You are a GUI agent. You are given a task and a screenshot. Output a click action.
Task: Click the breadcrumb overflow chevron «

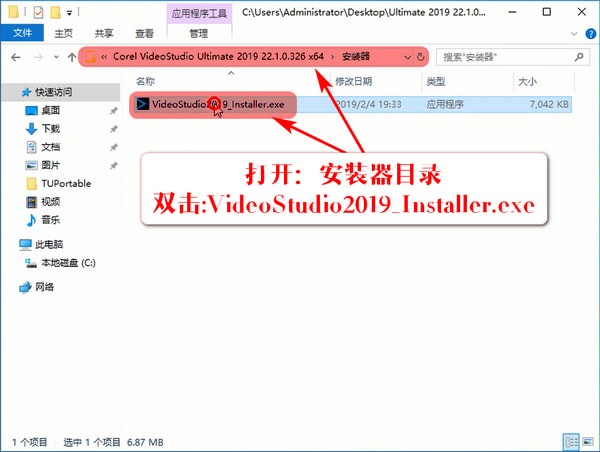(x=104, y=57)
